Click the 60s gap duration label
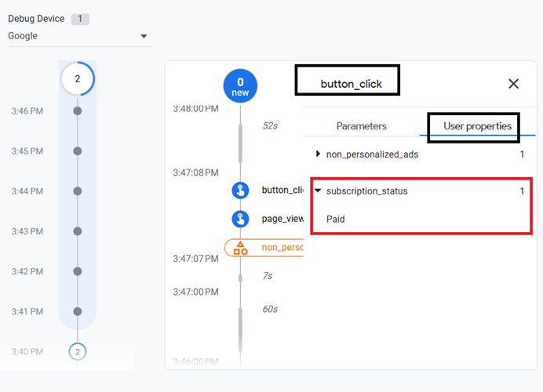Viewport: 543px width, 392px height. click(x=270, y=309)
